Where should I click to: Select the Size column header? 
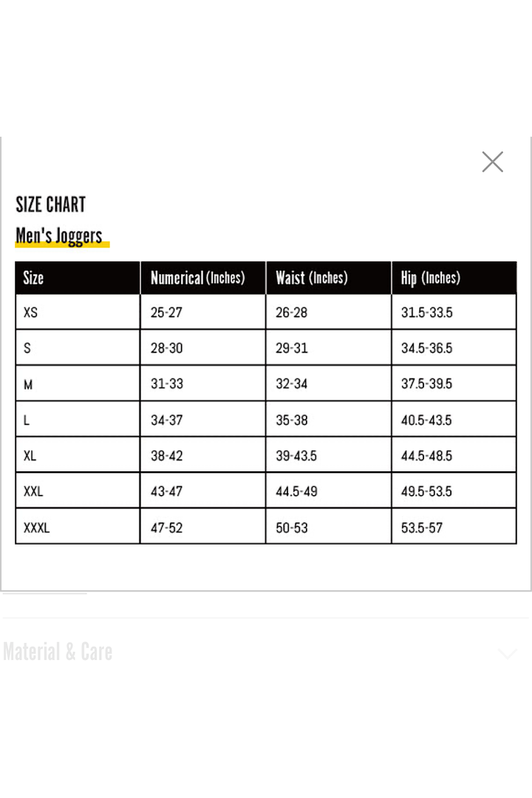pyautogui.click(x=33, y=278)
